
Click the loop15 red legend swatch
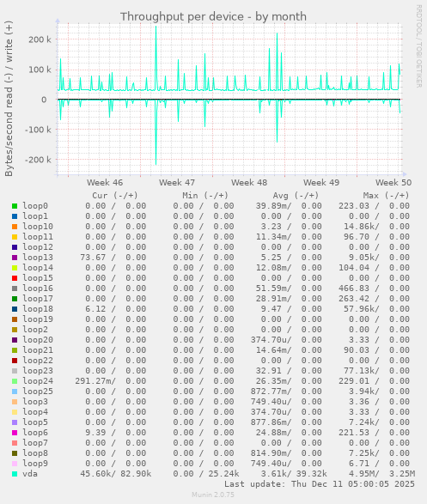point(15,278)
